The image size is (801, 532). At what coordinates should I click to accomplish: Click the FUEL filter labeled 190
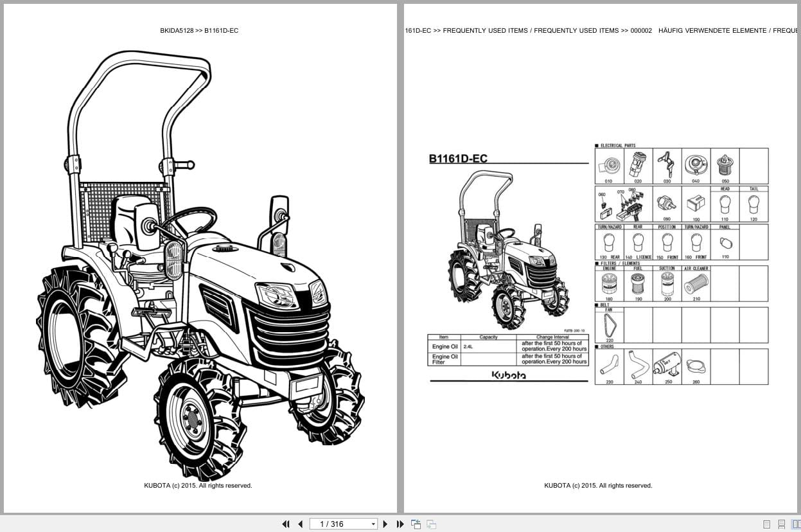click(638, 283)
